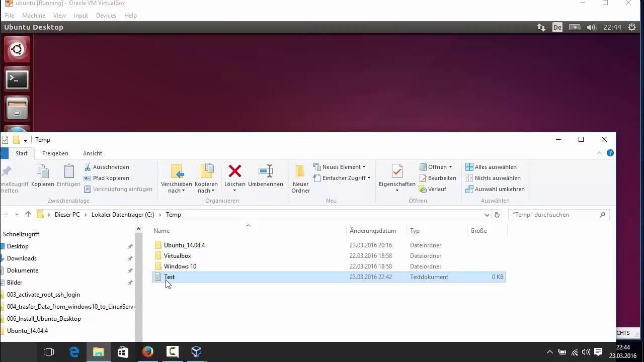644x362 pixels.
Task: Open Neues Element dropdown
Action: 340,167
